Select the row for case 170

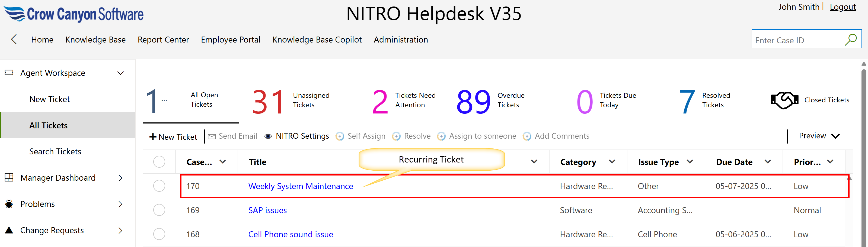pyautogui.click(x=159, y=186)
